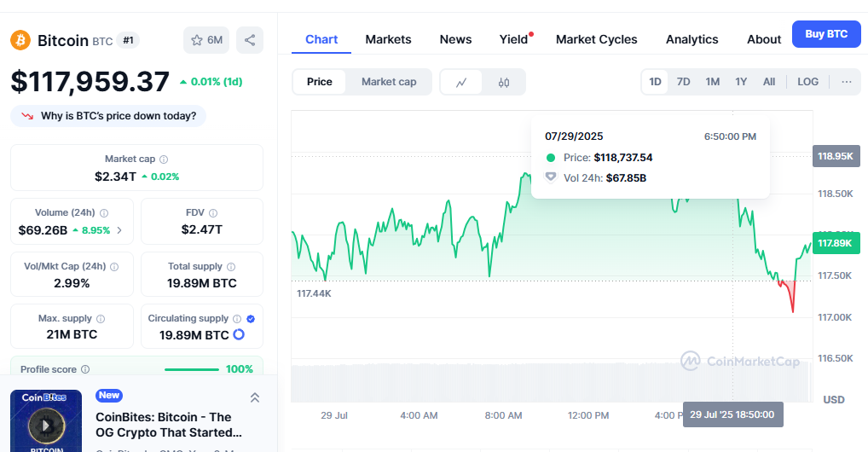The height and width of the screenshot is (452, 868).
Task: Click the 100% profile score value
Action: pos(239,369)
